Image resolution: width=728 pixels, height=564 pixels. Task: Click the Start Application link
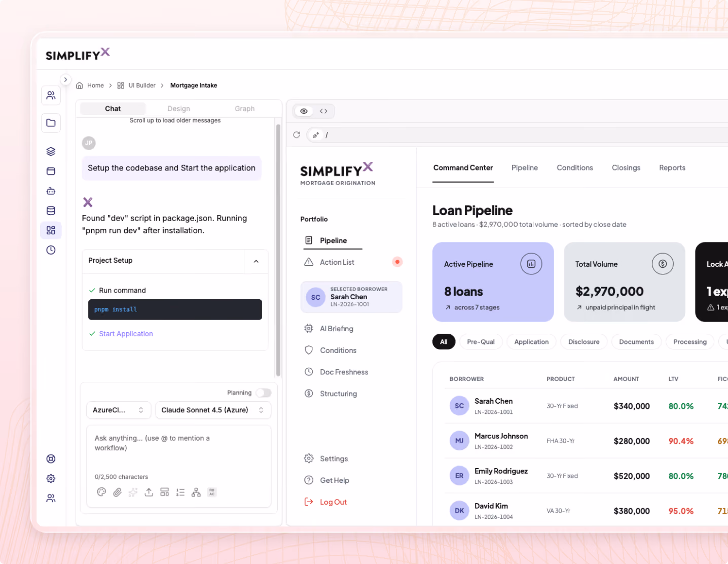coord(126,334)
